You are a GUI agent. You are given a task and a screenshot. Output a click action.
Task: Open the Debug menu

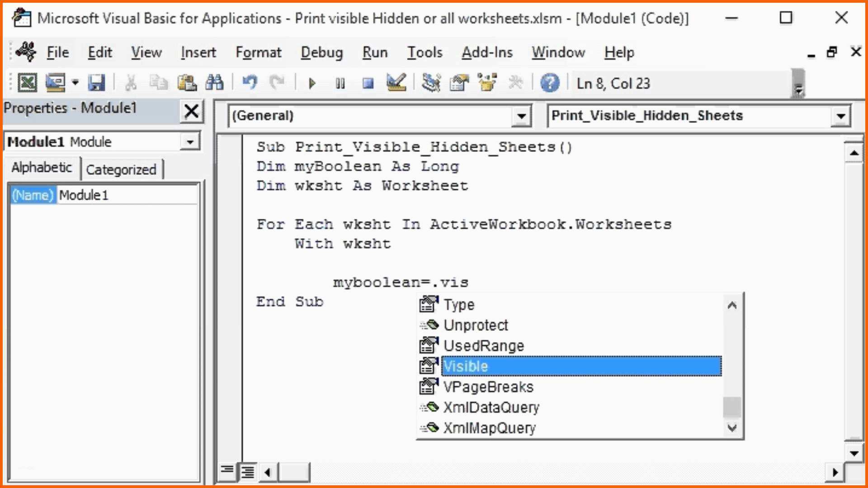coord(322,52)
